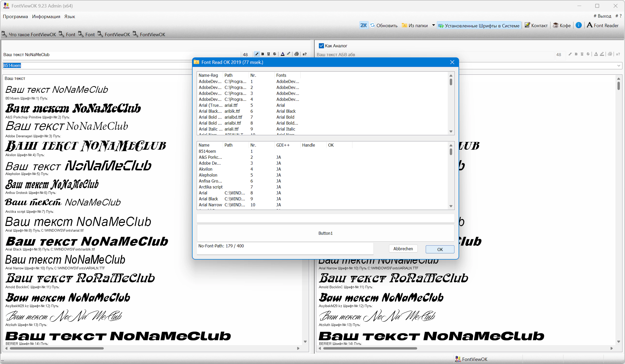Image resolution: width=625 pixels, height=364 pixels.
Task: Open the Язык menu
Action: pos(70,17)
